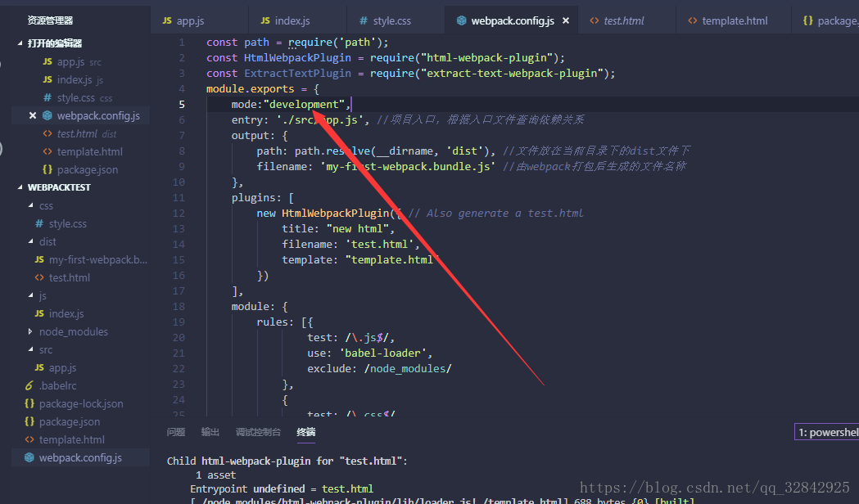
Task: Close webpack.config.js in open editors list
Action: pyautogui.click(x=32, y=115)
